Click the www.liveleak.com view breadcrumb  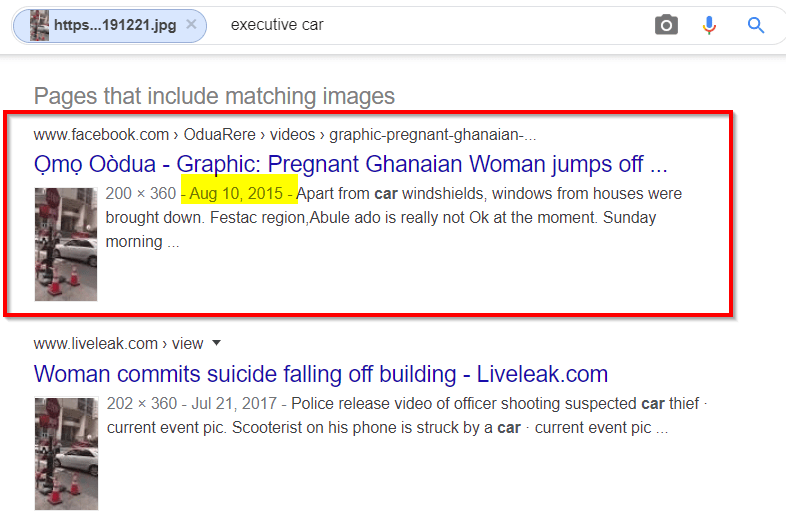(x=118, y=343)
